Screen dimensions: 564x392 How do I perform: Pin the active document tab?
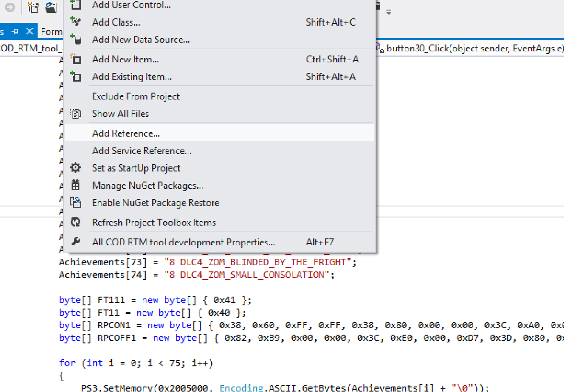click(15, 32)
